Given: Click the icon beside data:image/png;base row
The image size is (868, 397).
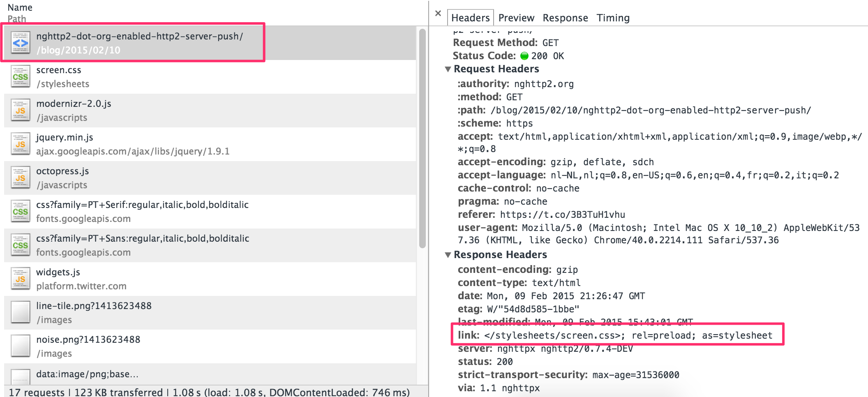Looking at the screenshot, I should coord(21,376).
